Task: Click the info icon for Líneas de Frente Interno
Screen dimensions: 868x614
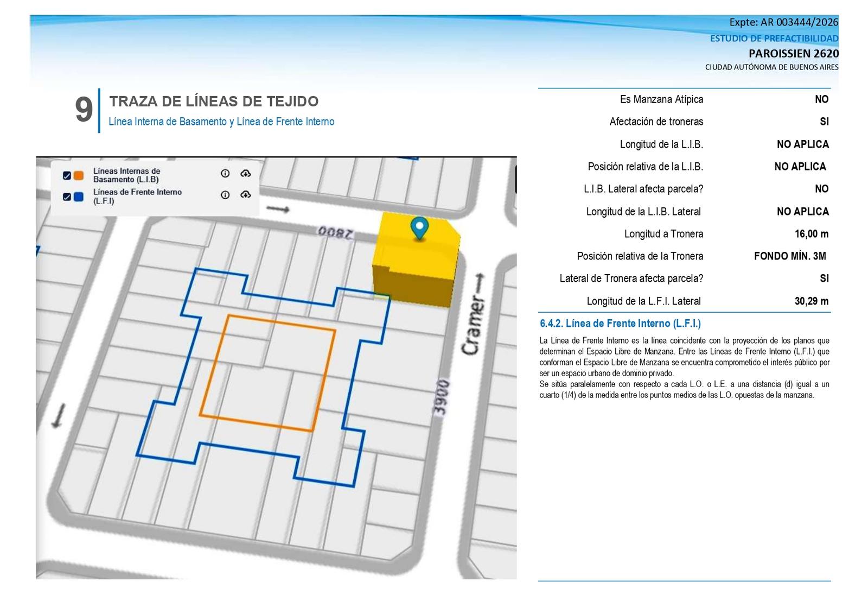Action: click(x=225, y=195)
